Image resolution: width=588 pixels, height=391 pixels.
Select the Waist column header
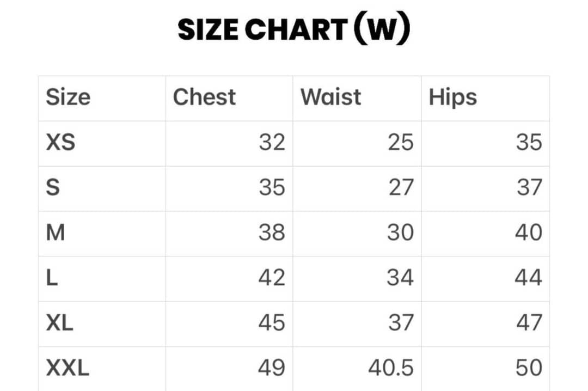tap(330, 97)
